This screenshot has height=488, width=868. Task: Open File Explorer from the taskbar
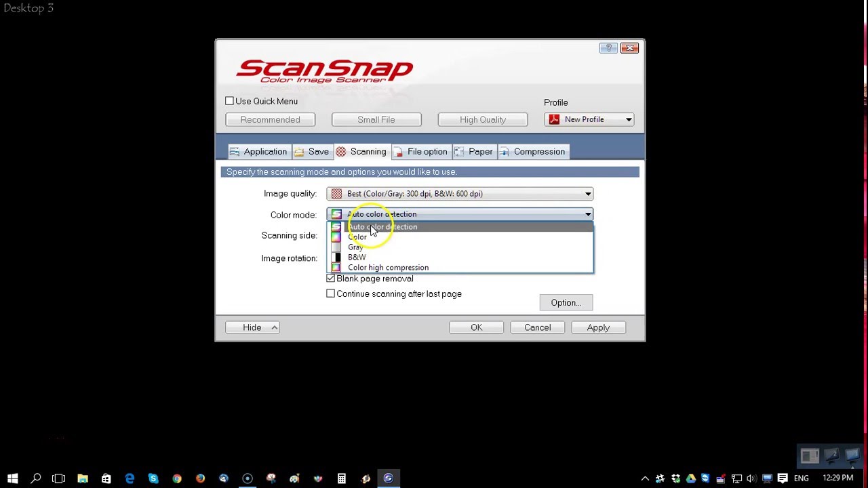click(83, 479)
